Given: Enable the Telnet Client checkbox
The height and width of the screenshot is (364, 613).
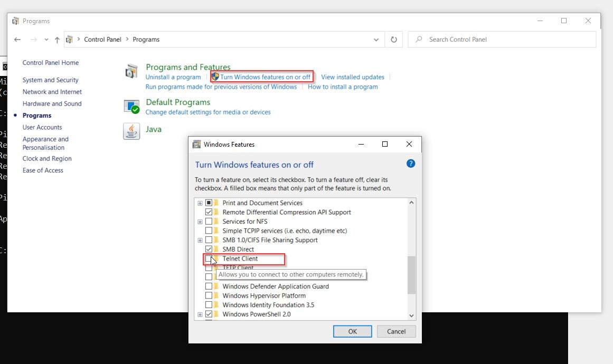Looking at the screenshot, I should (209, 258).
